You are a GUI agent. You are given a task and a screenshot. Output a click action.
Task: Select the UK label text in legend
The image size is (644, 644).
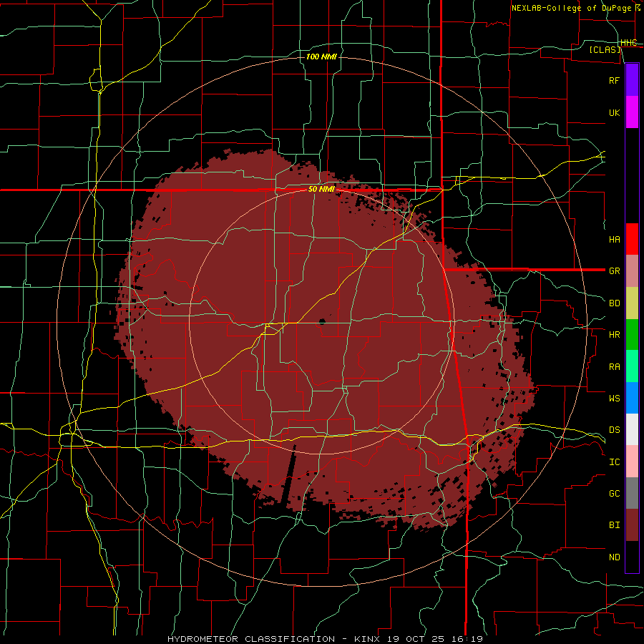click(615, 112)
